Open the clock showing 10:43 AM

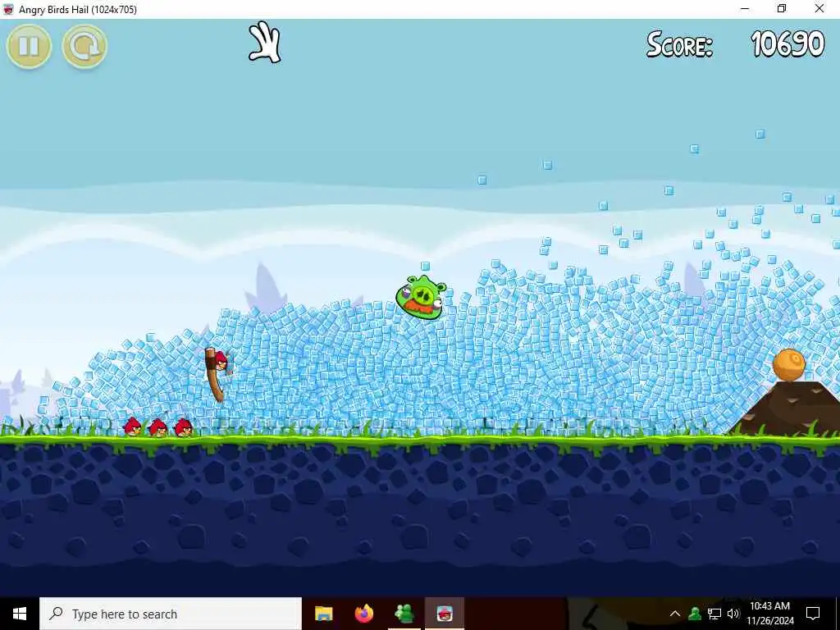click(769, 614)
